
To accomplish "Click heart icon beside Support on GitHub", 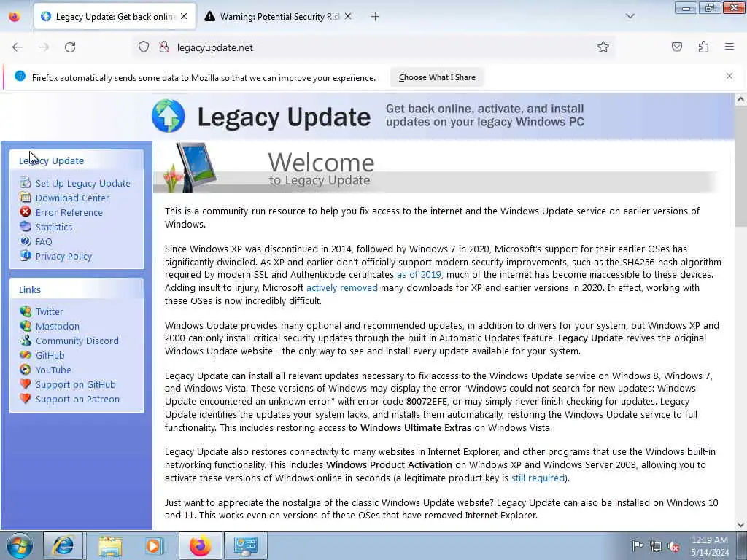I will point(26,384).
